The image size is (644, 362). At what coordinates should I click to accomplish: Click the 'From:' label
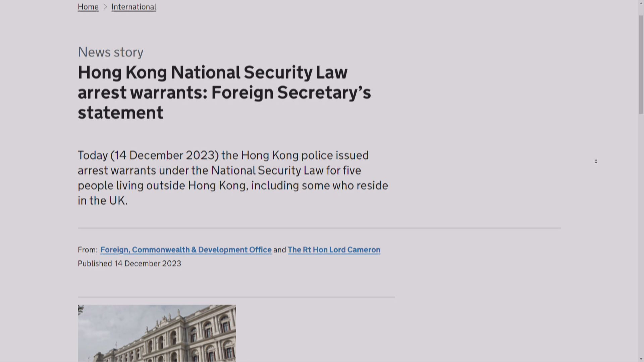[88, 250]
